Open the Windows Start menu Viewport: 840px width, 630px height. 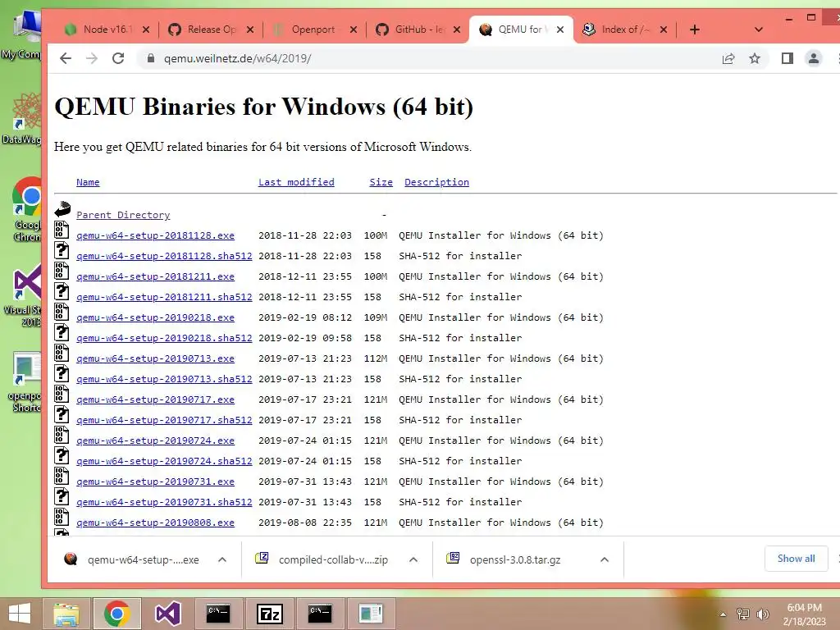coord(20,614)
